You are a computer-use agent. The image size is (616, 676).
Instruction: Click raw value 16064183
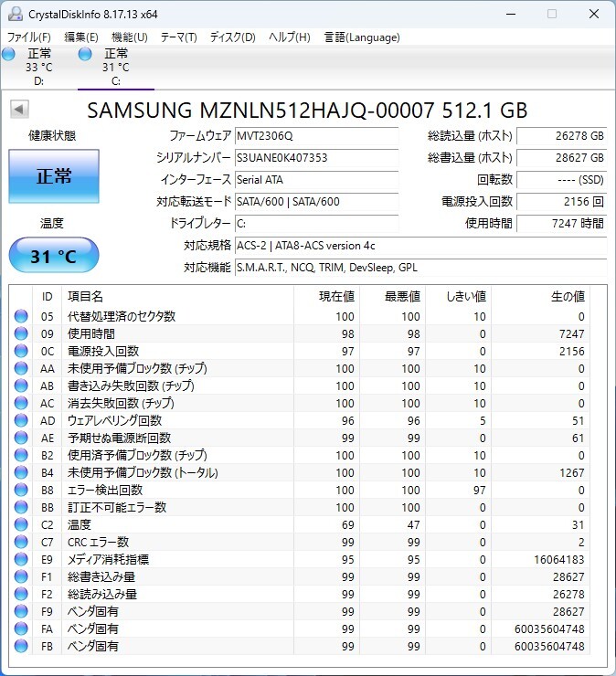(x=559, y=560)
